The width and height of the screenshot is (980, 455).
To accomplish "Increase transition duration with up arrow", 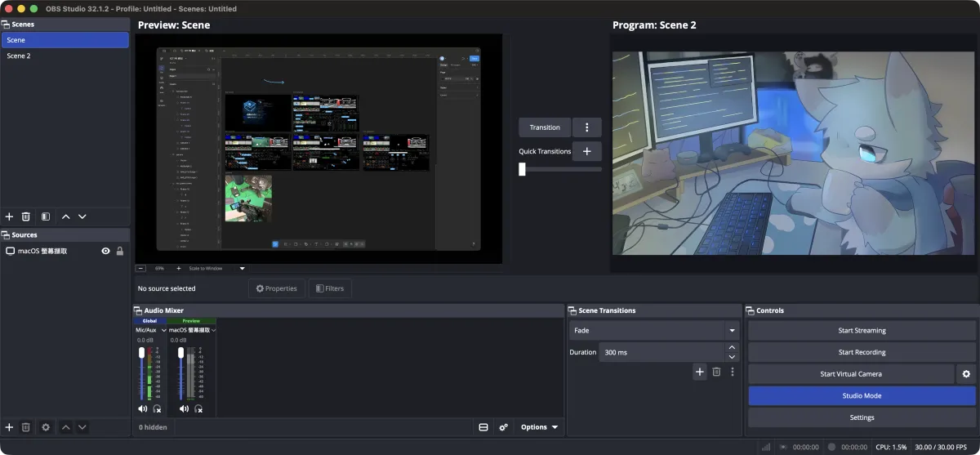I will coord(732,347).
